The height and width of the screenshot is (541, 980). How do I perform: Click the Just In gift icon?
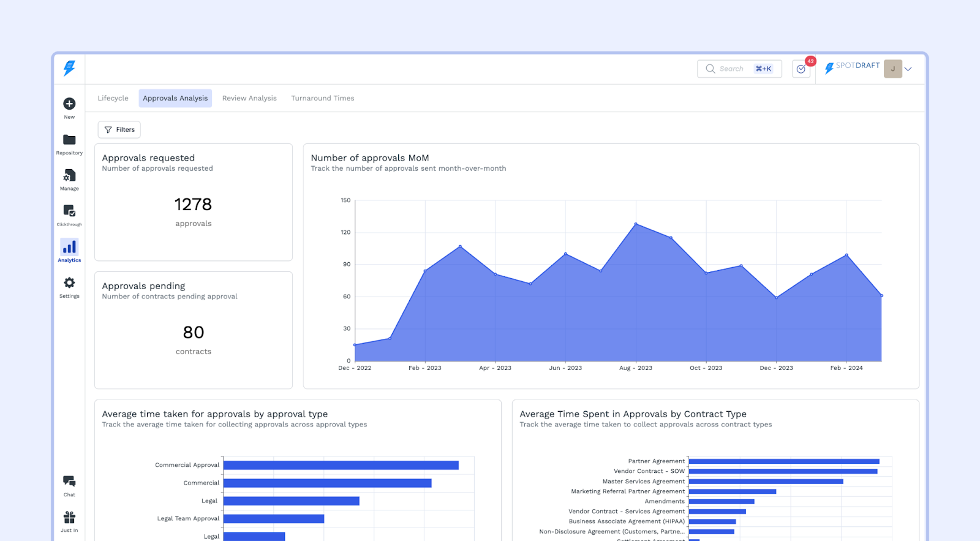pyautogui.click(x=69, y=518)
